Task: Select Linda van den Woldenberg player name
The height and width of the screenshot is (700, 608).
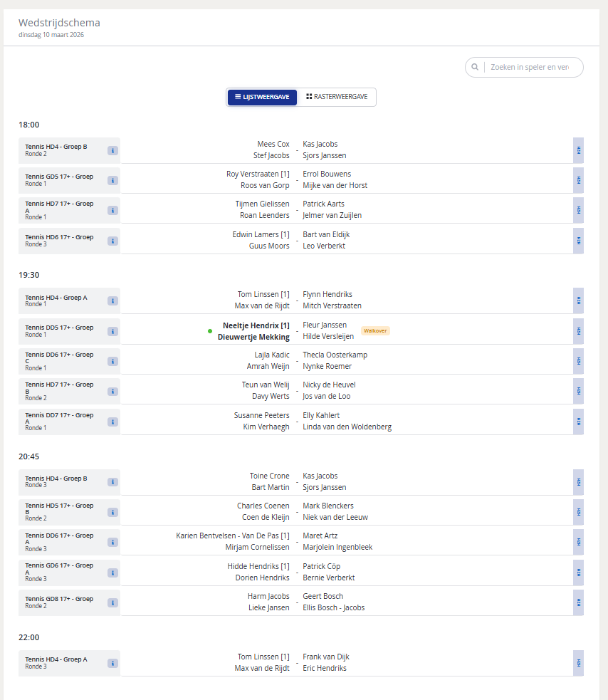Action: 347,427
